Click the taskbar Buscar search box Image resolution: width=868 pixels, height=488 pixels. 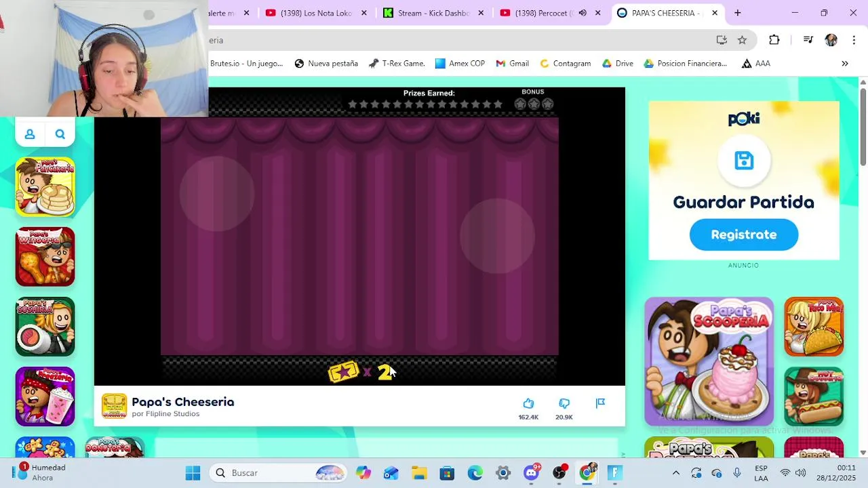pyautogui.click(x=279, y=473)
